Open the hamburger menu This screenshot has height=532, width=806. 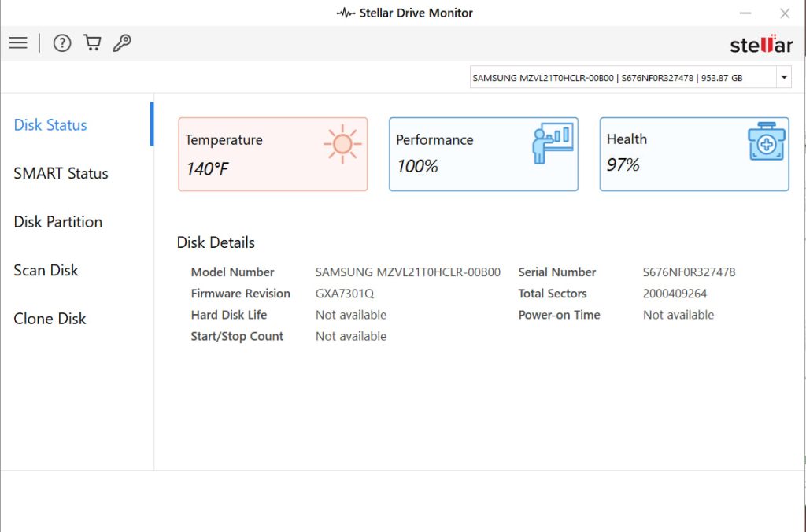pos(18,42)
